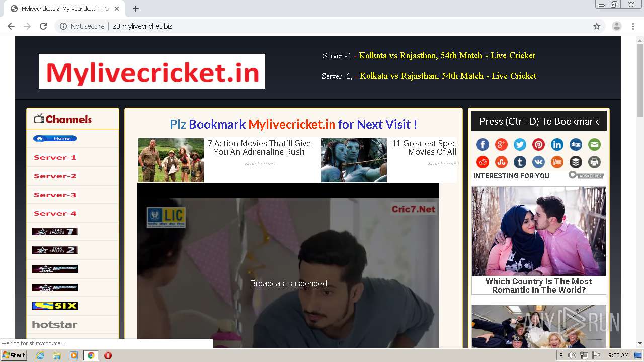The image size is (644, 362).
Task: Open the red Opera taskbar icon
Action: pyautogui.click(x=108, y=355)
